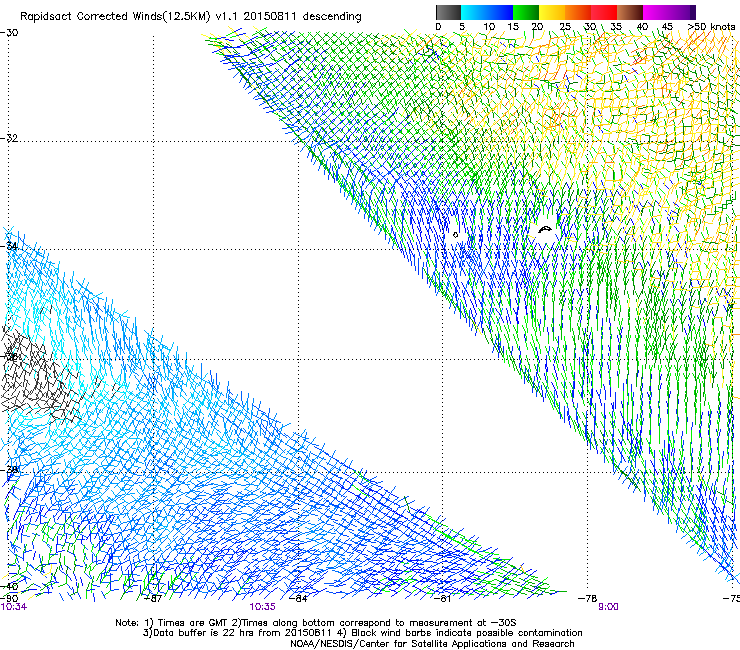This screenshot has height=650, width=740.
Task: Click the black contaminated wind barbs cluster
Action: pos(40,374)
